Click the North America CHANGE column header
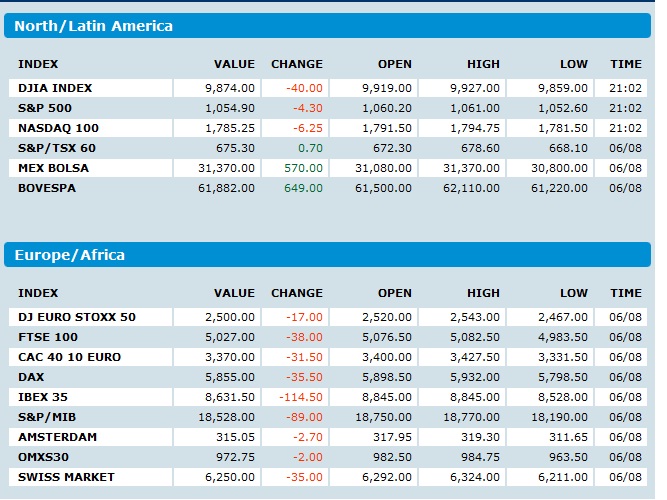Viewport: 667px width, 500px height. click(297, 64)
